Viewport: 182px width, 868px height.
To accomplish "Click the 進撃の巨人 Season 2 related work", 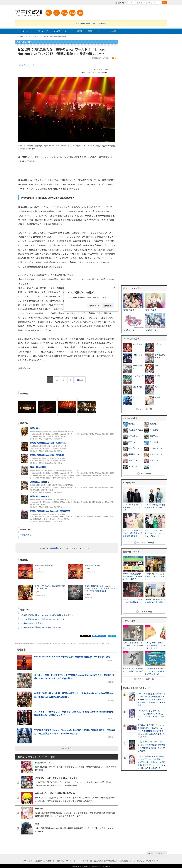I will click(x=40, y=482).
